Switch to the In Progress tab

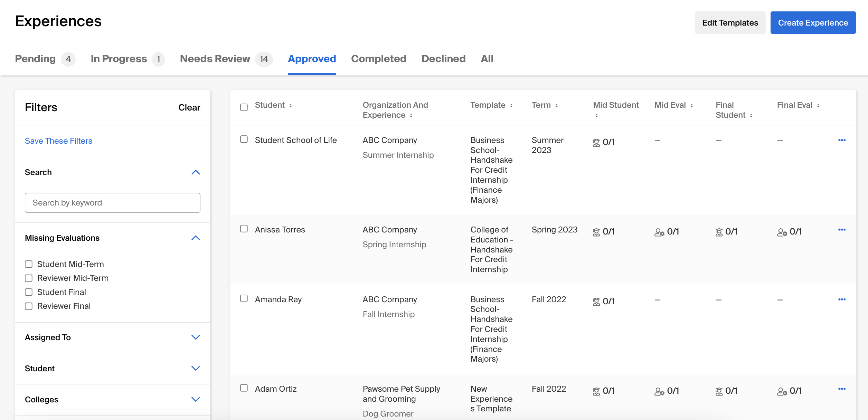point(128,59)
